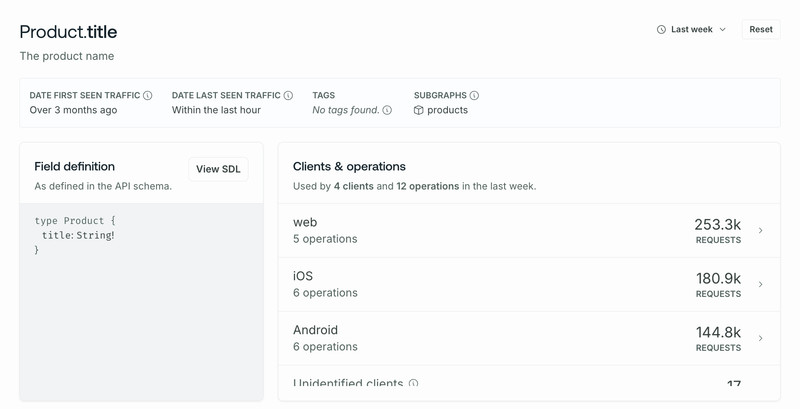800x409 pixels.
Task: Click 'Within the last hour' value
Action: pos(216,110)
